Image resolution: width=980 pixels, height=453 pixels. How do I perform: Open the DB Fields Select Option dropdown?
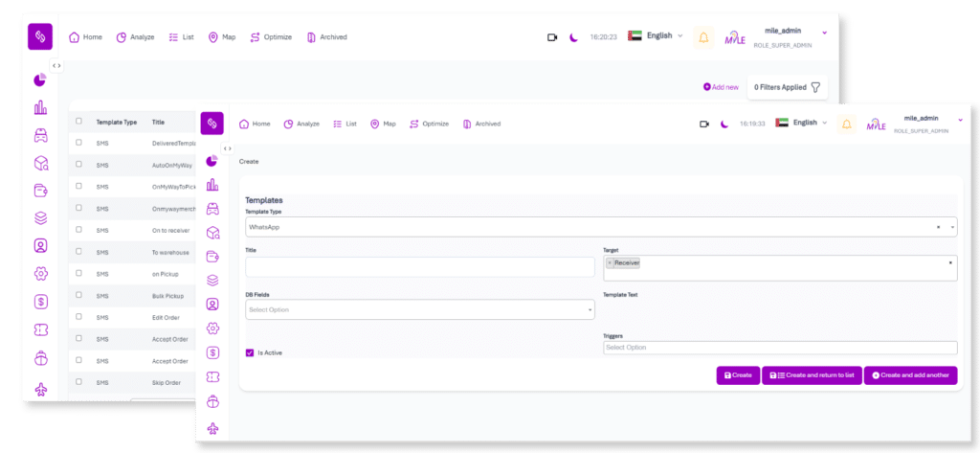click(x=420, y=309)
